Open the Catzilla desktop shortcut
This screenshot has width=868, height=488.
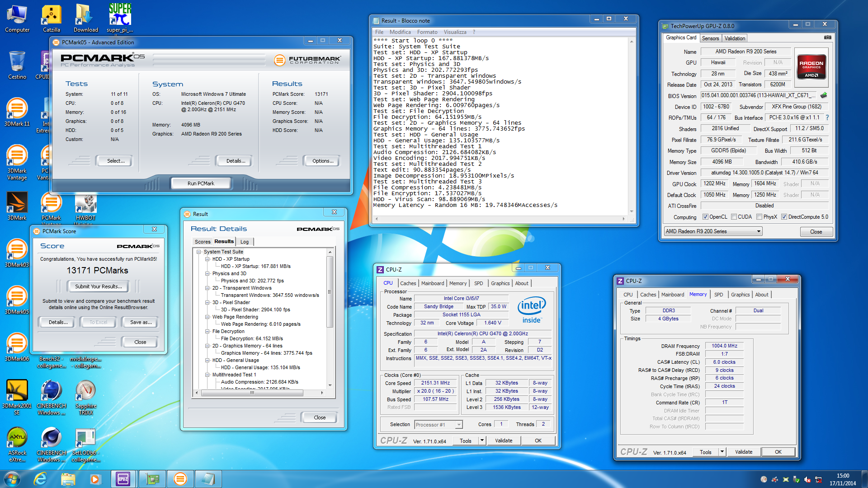click(51, 19)
